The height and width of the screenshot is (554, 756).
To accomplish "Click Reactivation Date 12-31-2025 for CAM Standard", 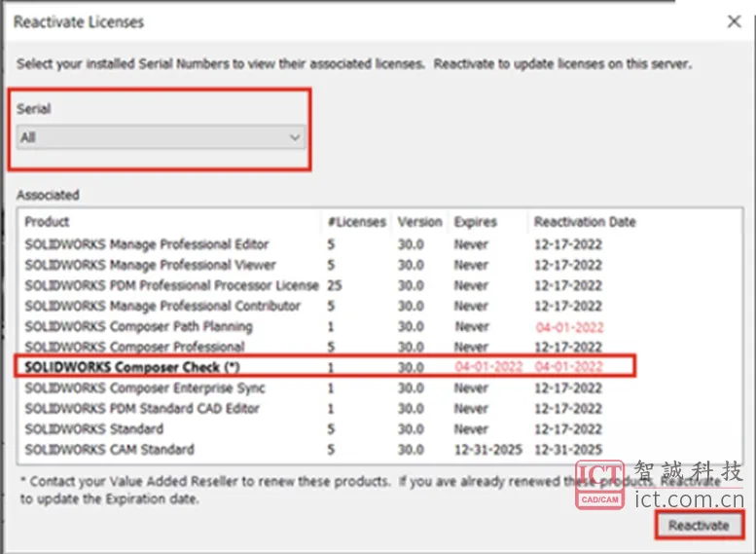I will [x=568, y=450].
